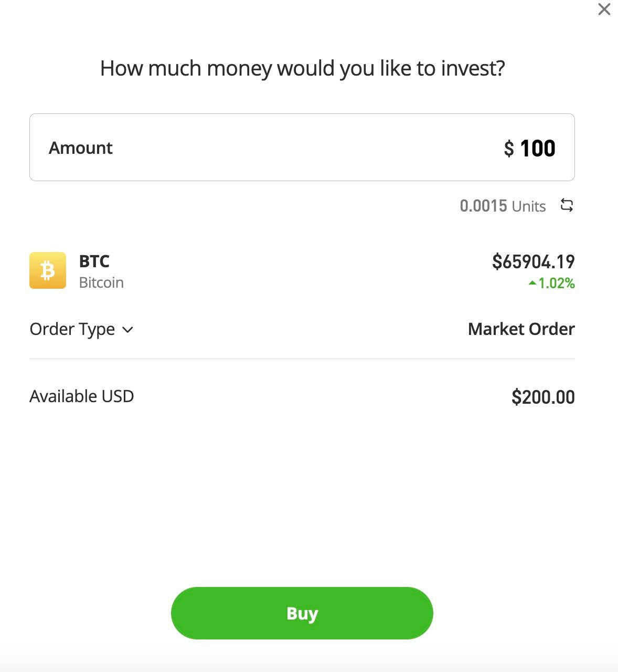Viewport: 618px width, 672px height.
Task: Click the dollar sign in Amount field
Action: [509, 149]
